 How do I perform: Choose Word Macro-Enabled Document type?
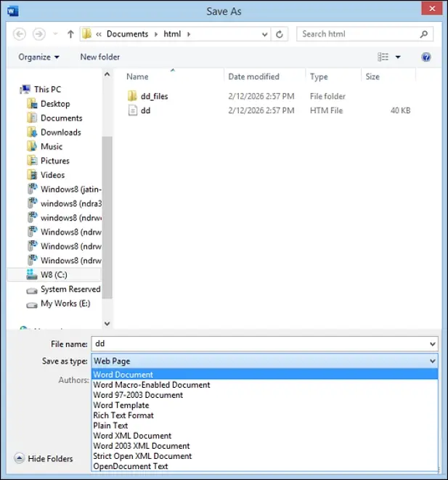[x=265, y=385]
